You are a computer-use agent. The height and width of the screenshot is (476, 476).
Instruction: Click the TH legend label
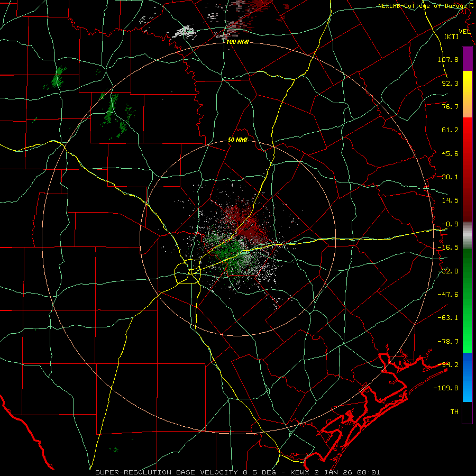coord(454,412)
